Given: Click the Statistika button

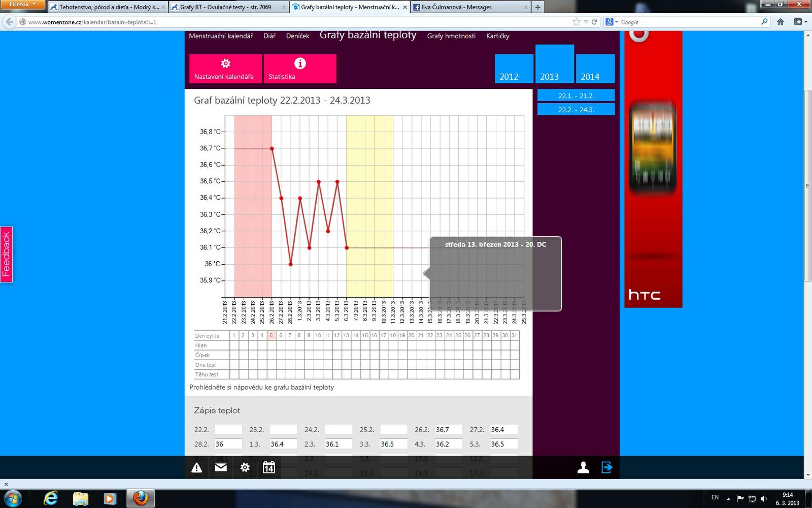Looking at the screenshot, I should click(x=299, y=69).
